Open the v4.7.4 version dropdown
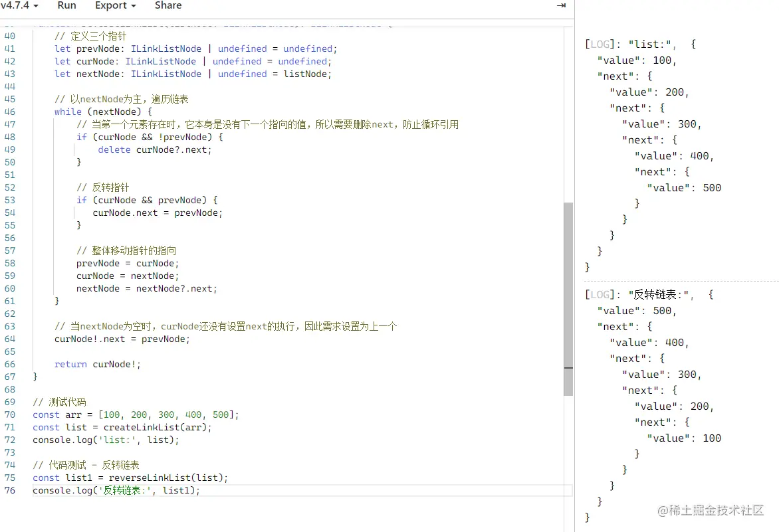This screenshot has width=779, height=532. point(19,5)
